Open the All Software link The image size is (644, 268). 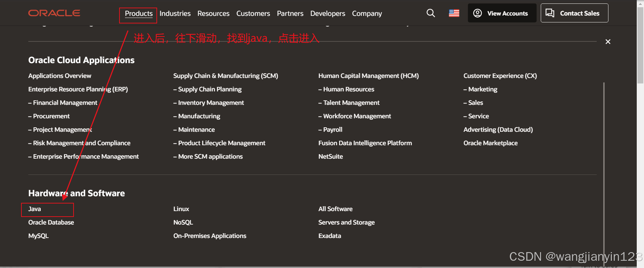[336, 209]
